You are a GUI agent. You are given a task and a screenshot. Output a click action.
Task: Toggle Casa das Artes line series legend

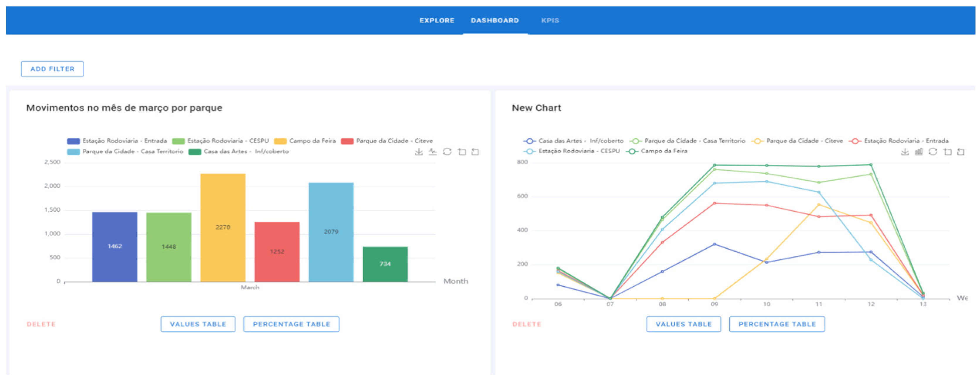point(573,141)
